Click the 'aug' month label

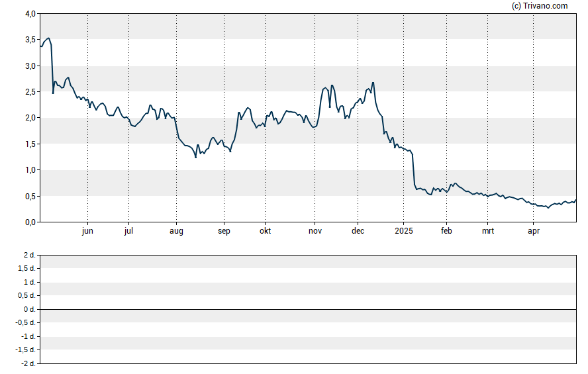point(176,232)
